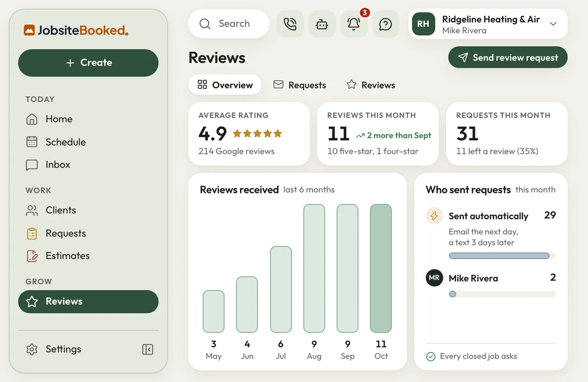The height and width of the screenshot is (382, 588).
Task: Open Clients in the sidebar
Action: coord(88,210)
